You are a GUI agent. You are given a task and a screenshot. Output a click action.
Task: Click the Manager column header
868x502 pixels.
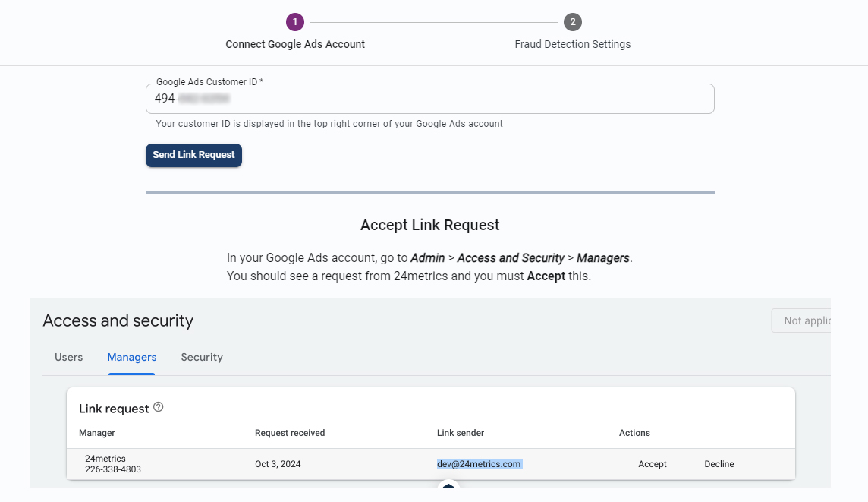97,434
